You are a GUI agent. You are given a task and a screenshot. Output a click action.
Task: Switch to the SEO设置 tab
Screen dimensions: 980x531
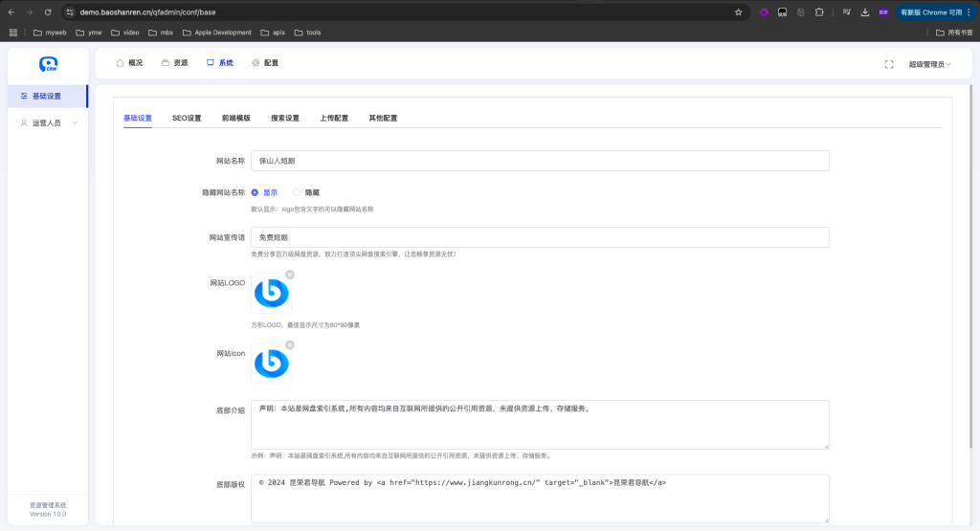187,118
